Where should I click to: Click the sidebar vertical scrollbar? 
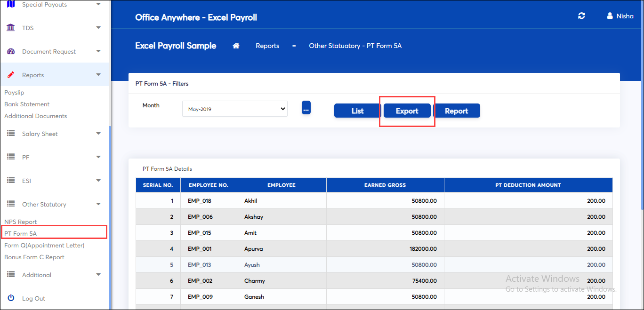(x=110, y=217)
